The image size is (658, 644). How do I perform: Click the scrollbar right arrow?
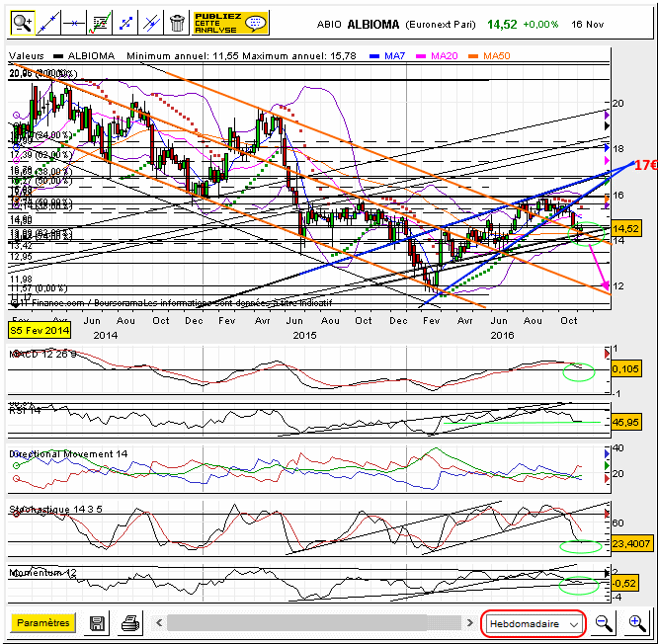click(x=470, y=622)
